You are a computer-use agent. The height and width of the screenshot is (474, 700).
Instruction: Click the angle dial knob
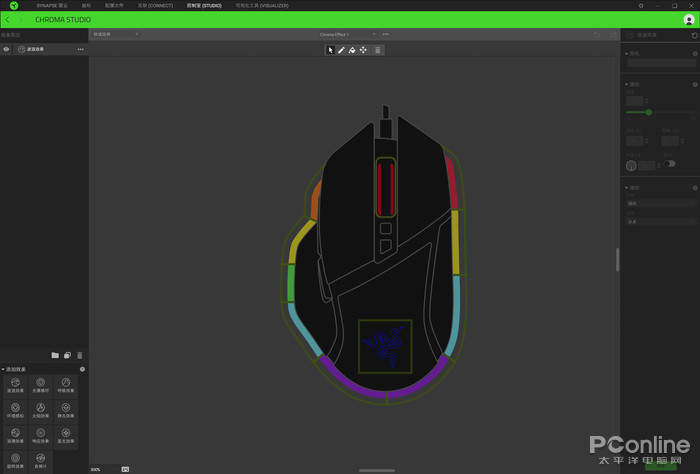[x=631, y=166]
